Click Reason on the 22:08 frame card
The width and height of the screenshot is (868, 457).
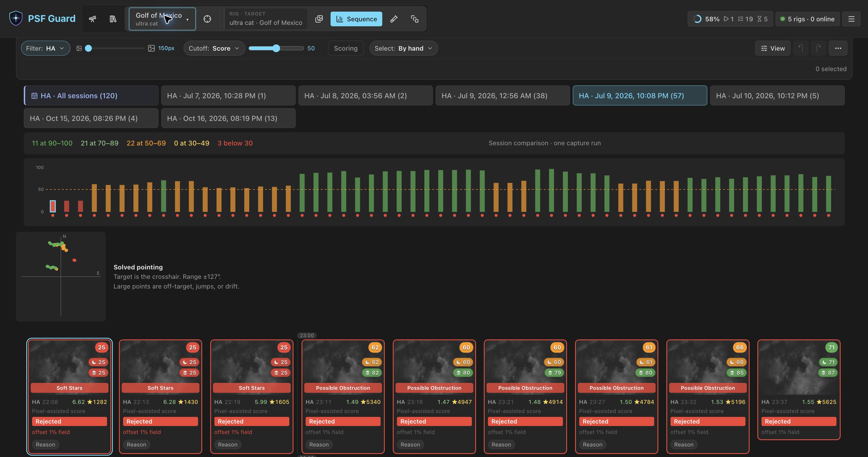tap(45, 445)
